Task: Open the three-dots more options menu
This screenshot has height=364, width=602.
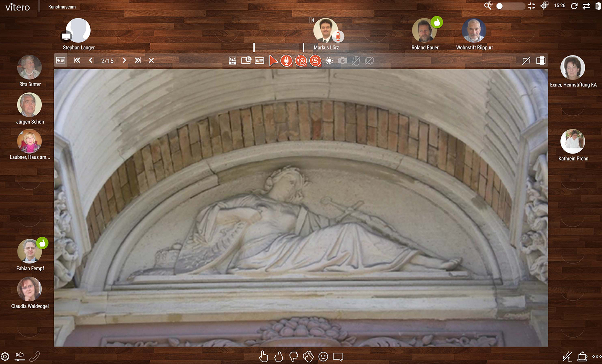Action: pyautogui.click(x=597, y=356)
